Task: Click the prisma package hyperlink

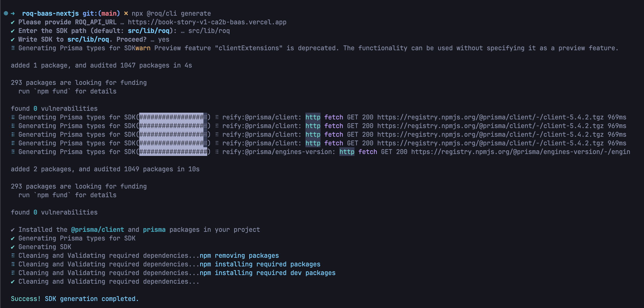Action: pyautogui.click(x=154, y=229)
